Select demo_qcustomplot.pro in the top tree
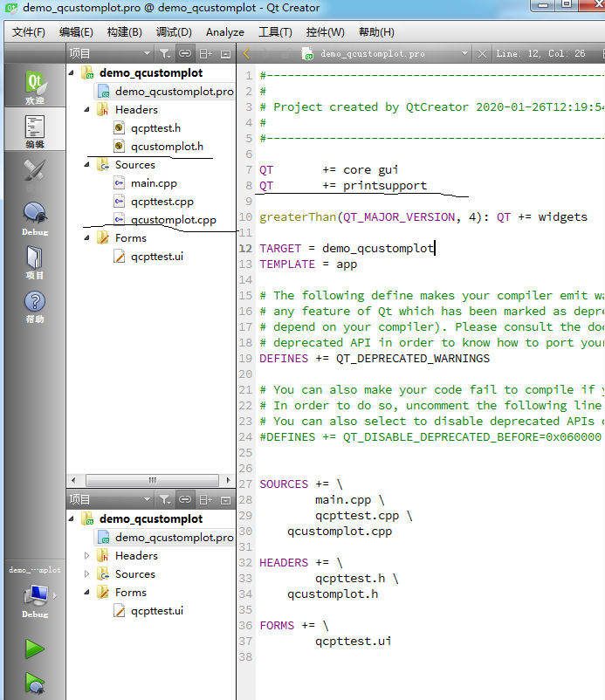 174,91
